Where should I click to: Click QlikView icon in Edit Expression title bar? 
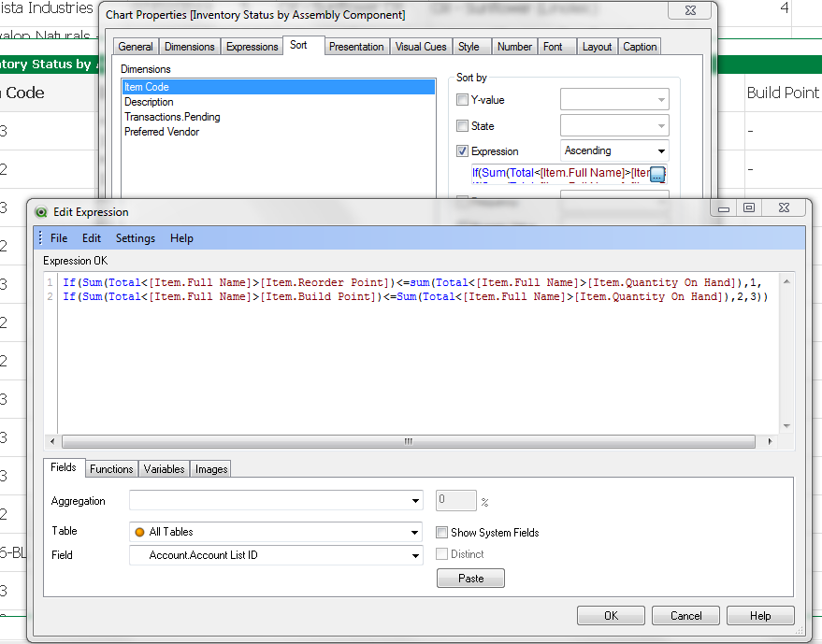click(x=41, y=212)
